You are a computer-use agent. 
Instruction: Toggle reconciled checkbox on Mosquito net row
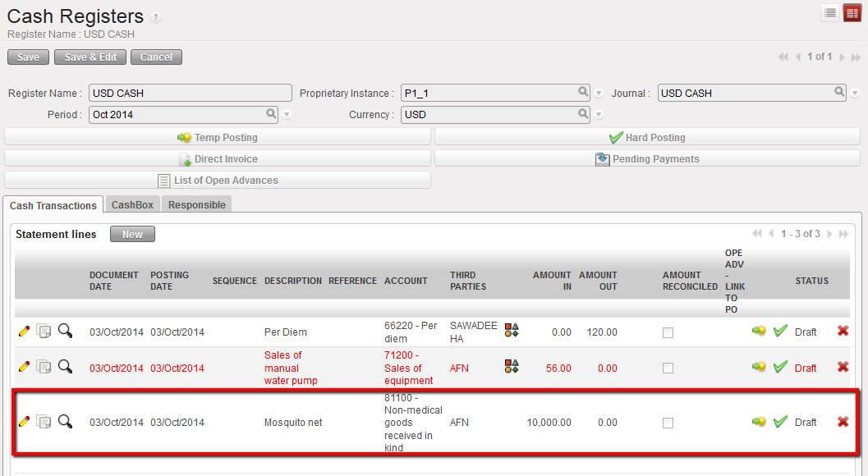pos(668,423)
